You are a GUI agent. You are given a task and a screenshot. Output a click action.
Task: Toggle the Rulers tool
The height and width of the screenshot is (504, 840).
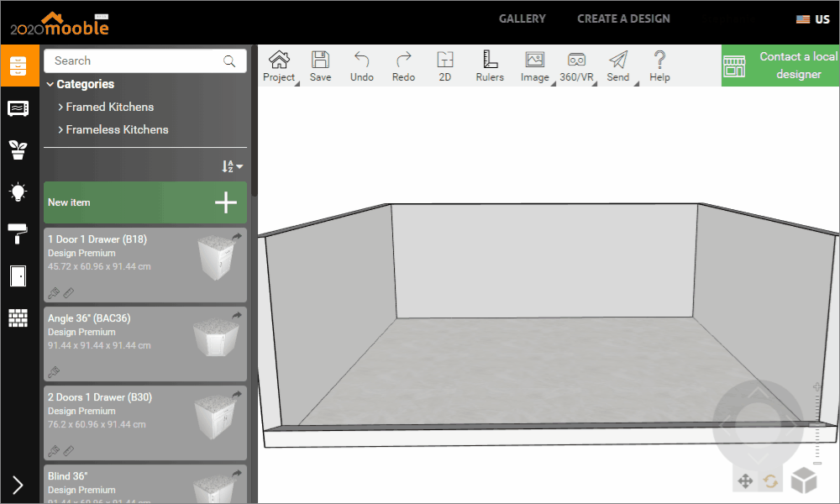tap(490, 66)
